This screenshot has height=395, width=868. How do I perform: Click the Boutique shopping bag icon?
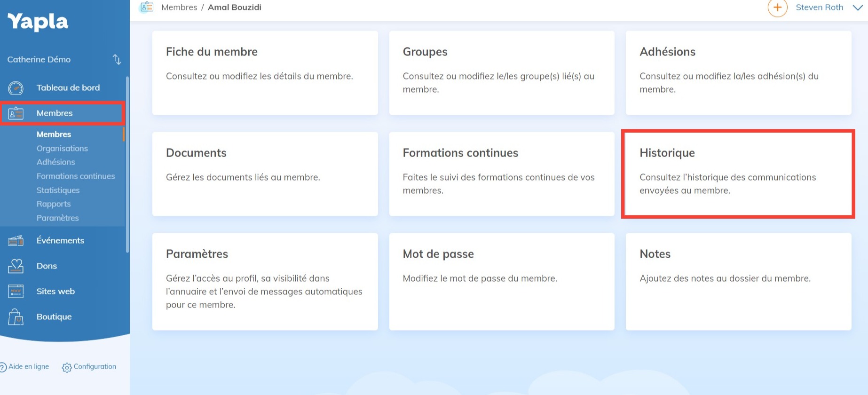[x=16, y=317]
